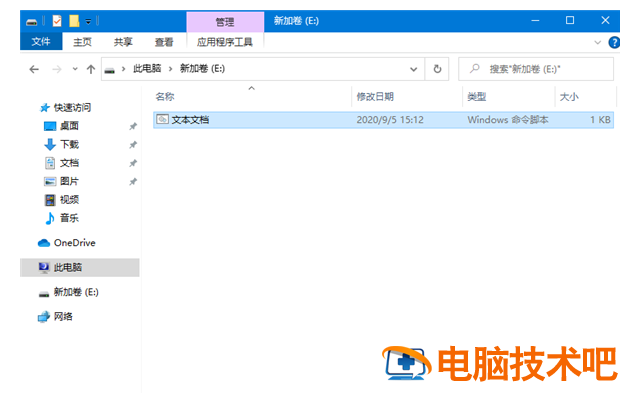The width and height of the screenshot is (624, 393).
Task: Maximize the 新加卷 (E:) window
Action: pyautogui.click(x=570, y=20)
